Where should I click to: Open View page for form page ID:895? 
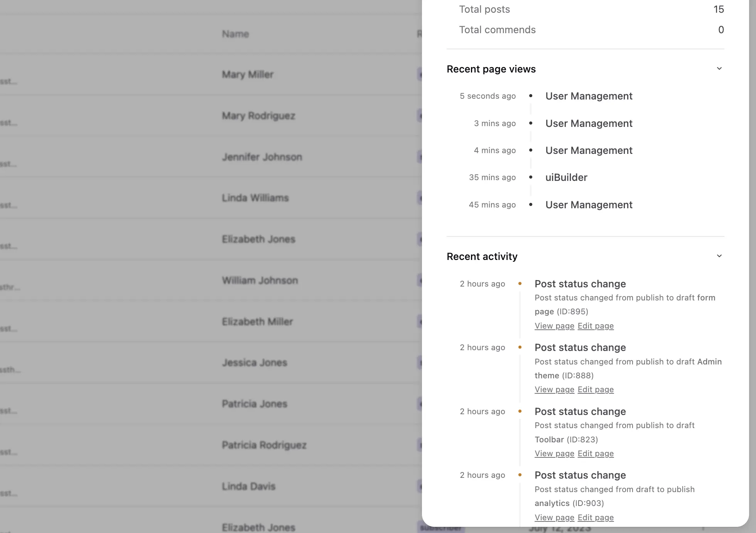coord(554,326)
